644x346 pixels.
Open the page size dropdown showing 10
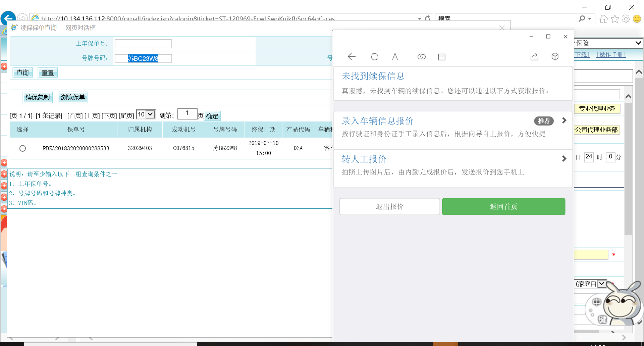click(x=146, y=114)
